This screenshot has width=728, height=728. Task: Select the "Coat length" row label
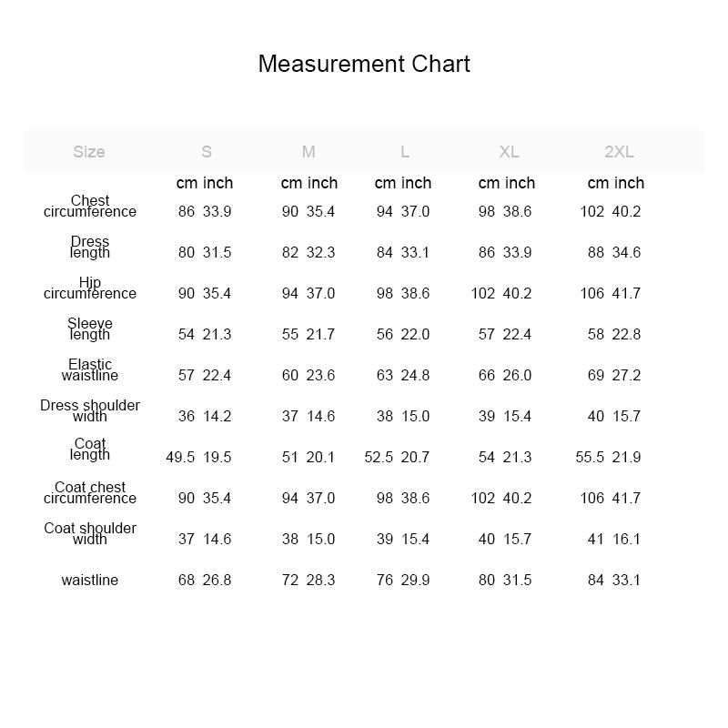(90, 450)
